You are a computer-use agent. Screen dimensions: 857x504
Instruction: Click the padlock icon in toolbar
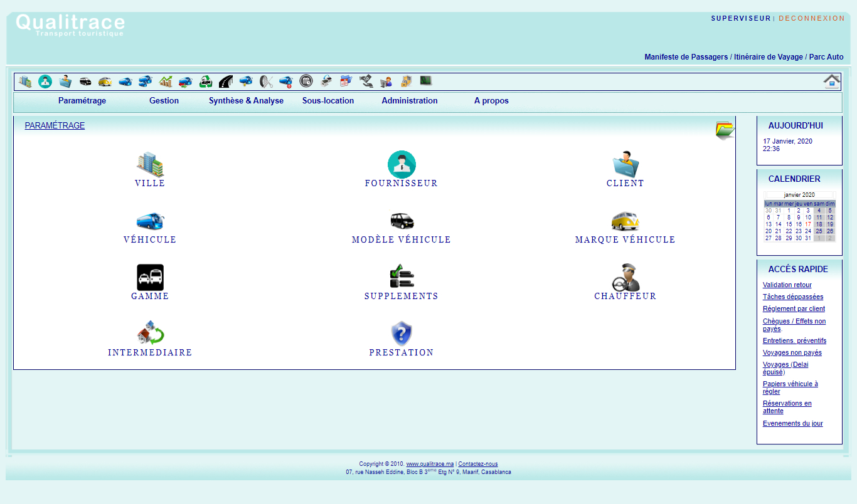[406, 81]
